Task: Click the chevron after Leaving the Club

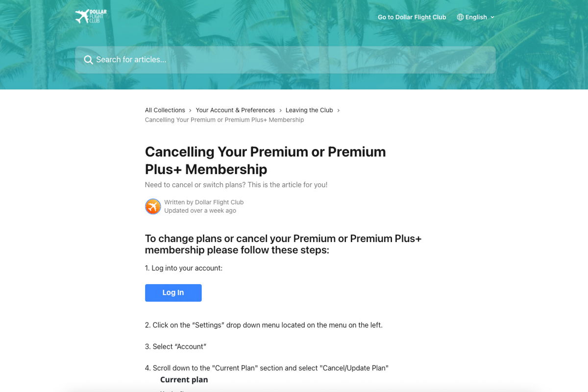Action: click(x=338, y=111)
